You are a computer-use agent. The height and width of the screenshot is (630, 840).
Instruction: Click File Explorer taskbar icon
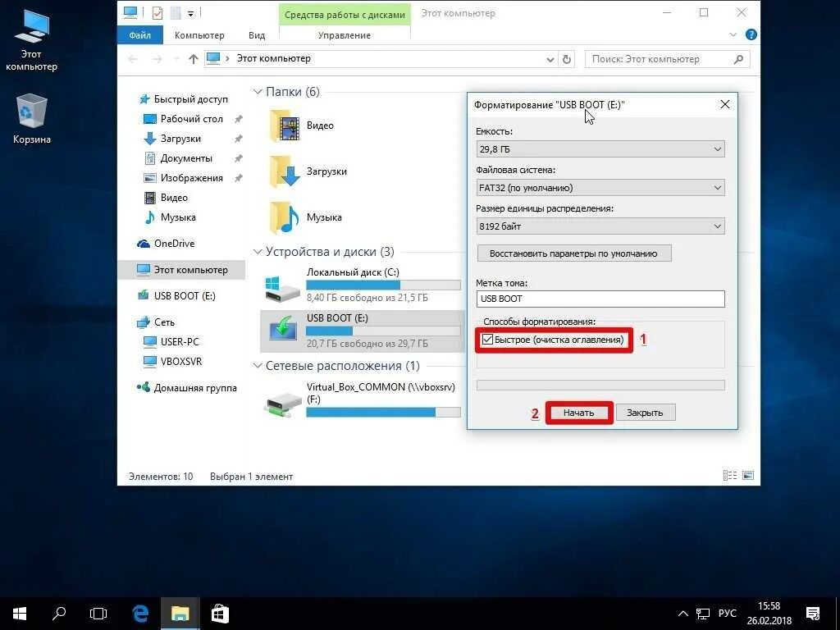(x=180, y=614)
